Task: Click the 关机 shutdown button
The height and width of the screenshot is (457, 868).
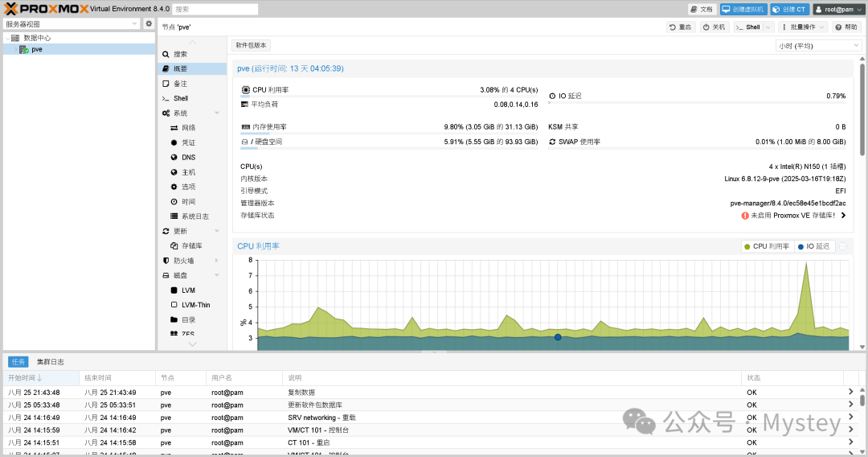Action: click(x=714, y=27)
